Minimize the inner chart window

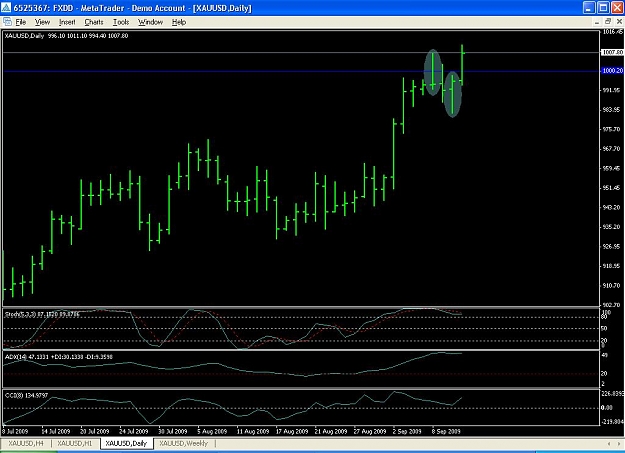[x=597, y=22]
